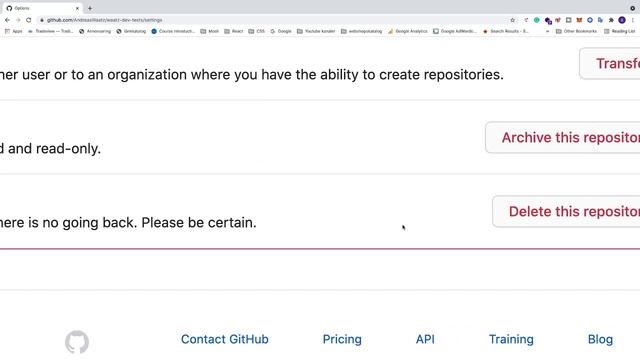
Task: Open the Google AdWords bookmark
Action: tap(455, 31)
